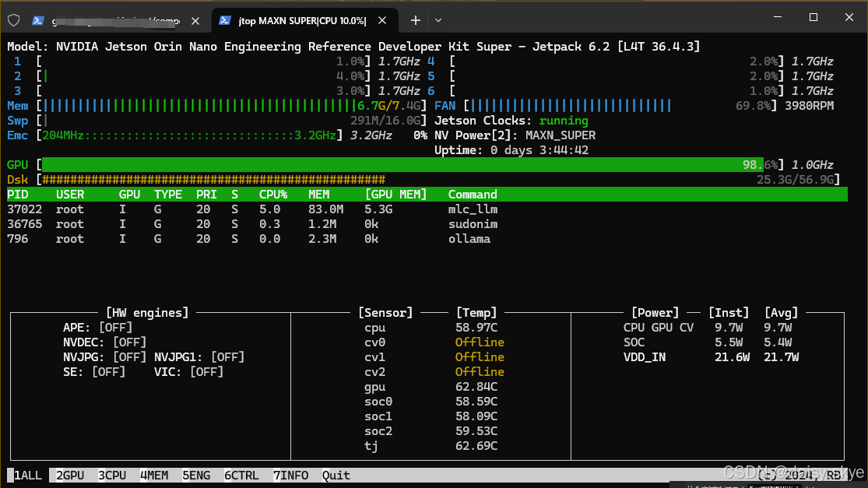
Task: Click the VIC: [OFF] entry
Action: click(188, 372)
